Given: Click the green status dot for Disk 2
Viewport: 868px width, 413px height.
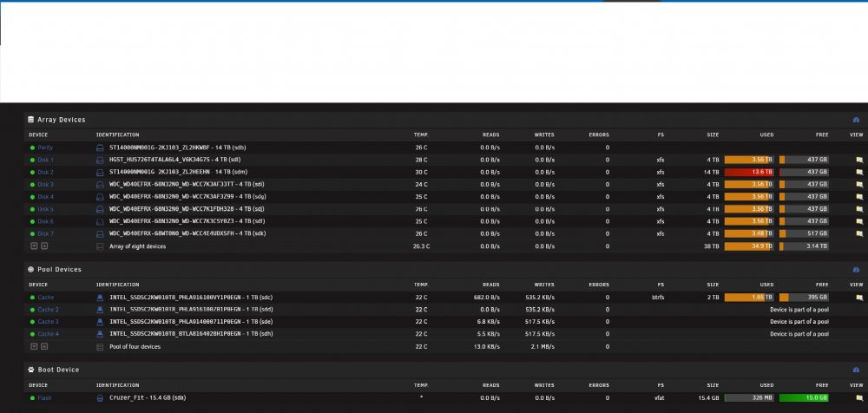Looking at the screenshot, I should pos(32,172).
